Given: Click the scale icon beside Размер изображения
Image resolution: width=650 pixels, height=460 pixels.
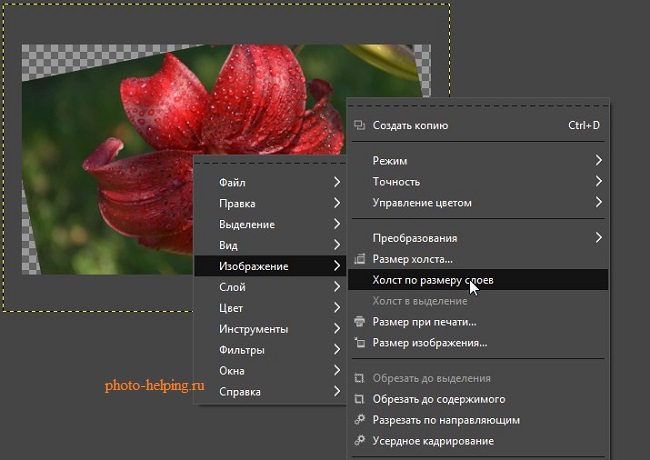Looking at the screenshot, I should [359, 343].
